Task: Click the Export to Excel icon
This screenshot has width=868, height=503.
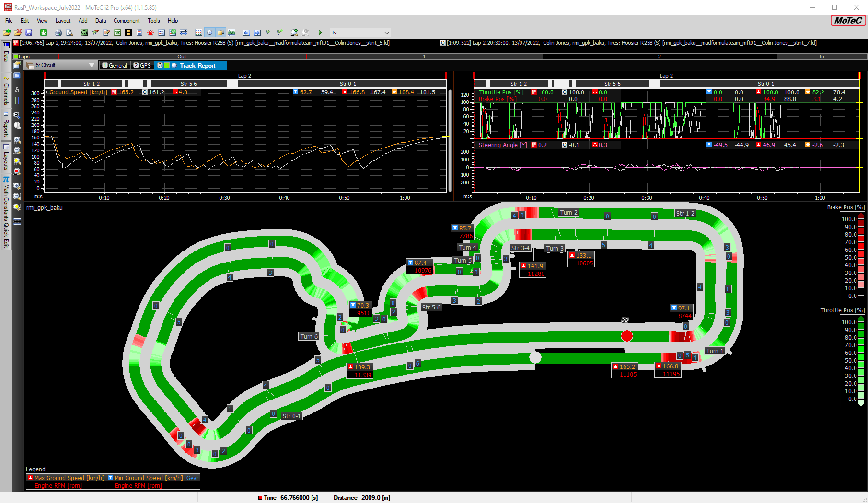Action: click(117, 33)
